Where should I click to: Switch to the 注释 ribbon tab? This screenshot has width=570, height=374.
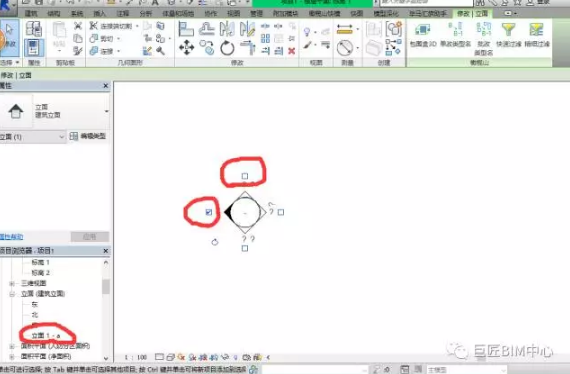pos(123,13)
